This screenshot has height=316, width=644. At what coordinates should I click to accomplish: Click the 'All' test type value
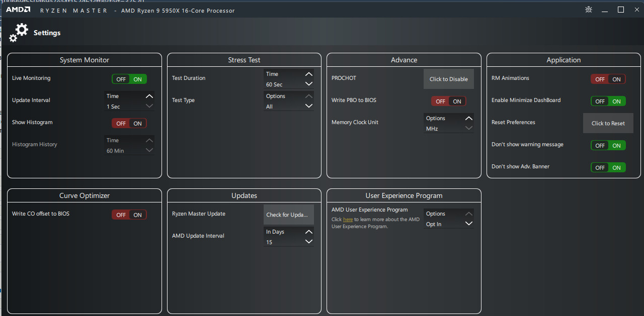[x=269, y=107]
